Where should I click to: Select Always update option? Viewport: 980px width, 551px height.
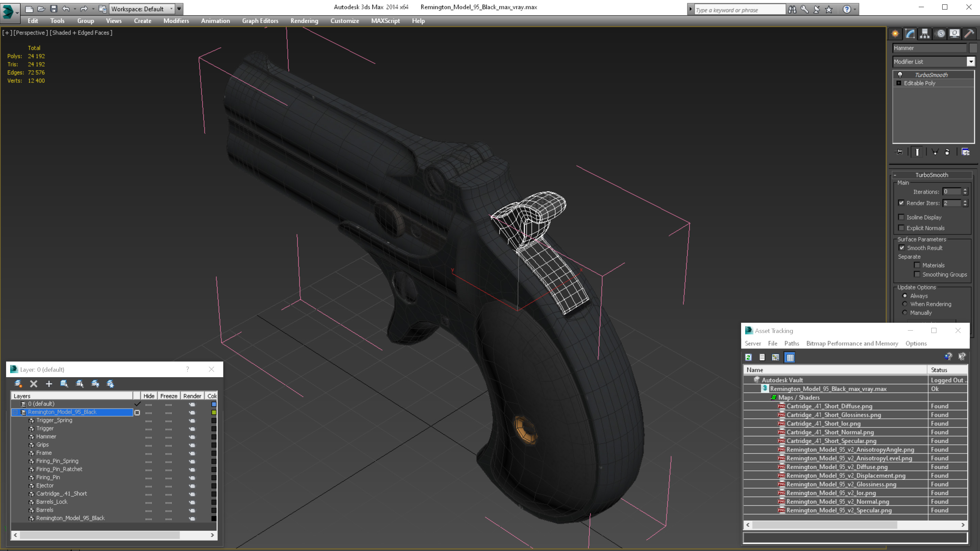click(x=905, y=296)
